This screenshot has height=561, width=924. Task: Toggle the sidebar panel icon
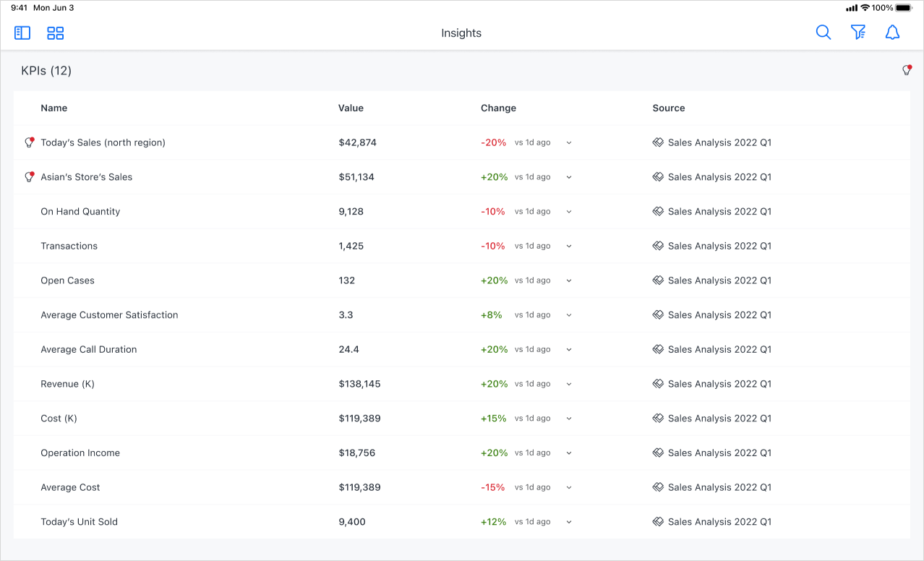point(22,33)
